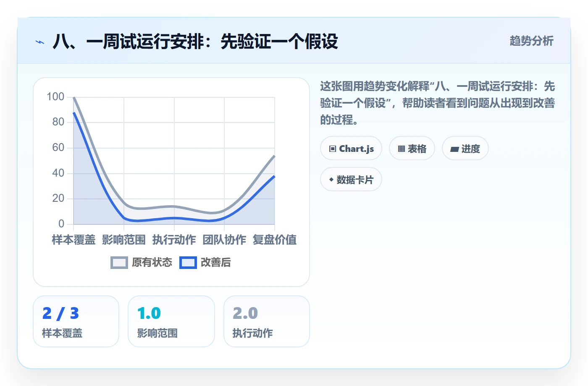Screen dimensions: 588x386
Task: Click the 60 y-axis value
Action: point(58,147)
